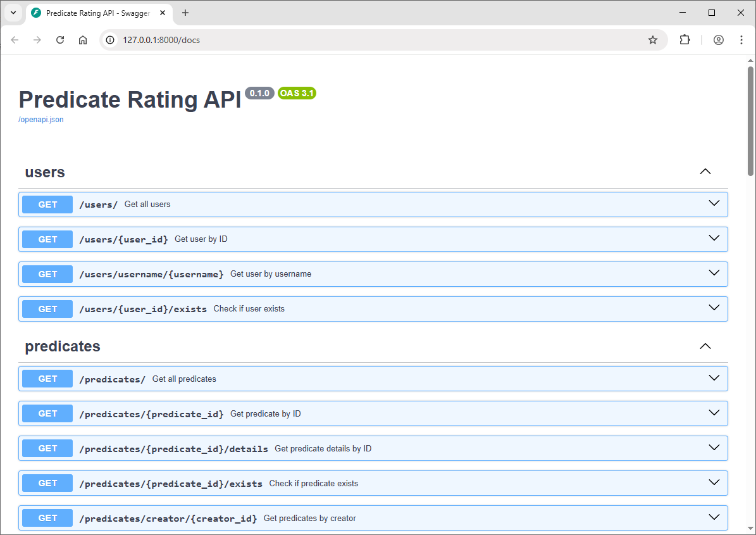Viewport: 756px width, 535px height.
Task: Click the 'Get predicates by creator' text
Action: click(x=310, y=518)
